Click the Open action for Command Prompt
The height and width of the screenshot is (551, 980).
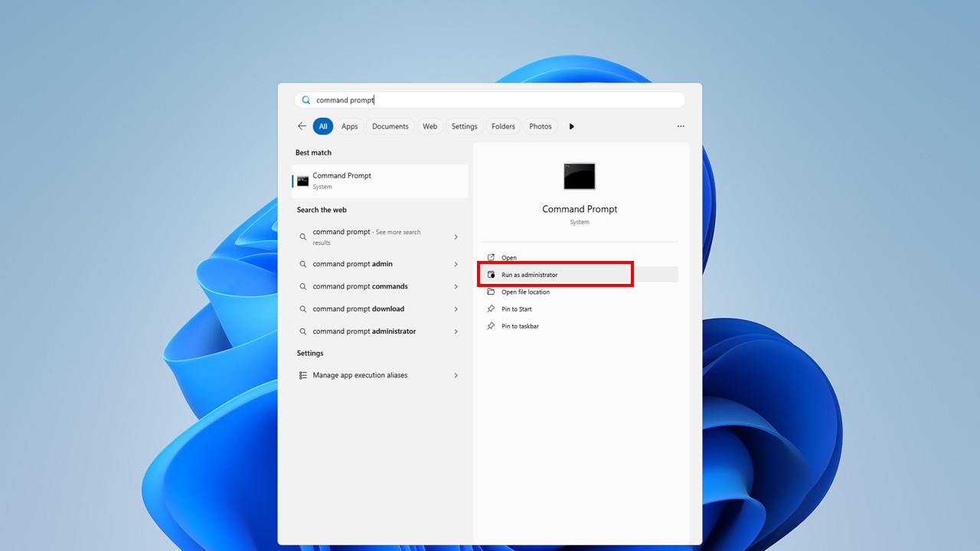[509, 258]
